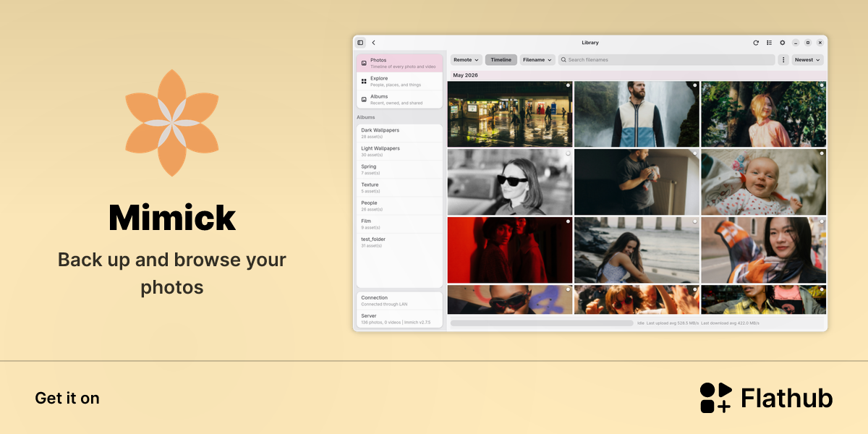Click the Mimick app title
This screenshot has width=868, height=434.
tap(172, 218)
